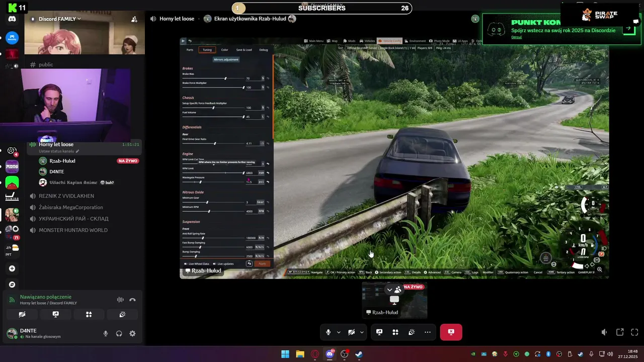The image size is (644, 362).
Task: Deafen with headphones icon next to D4NTE
Action: 119,333
